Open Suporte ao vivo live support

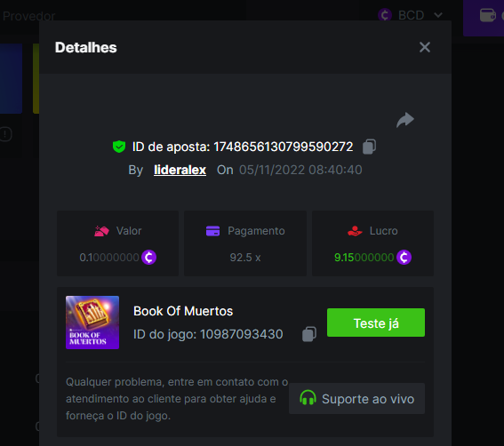356,398
